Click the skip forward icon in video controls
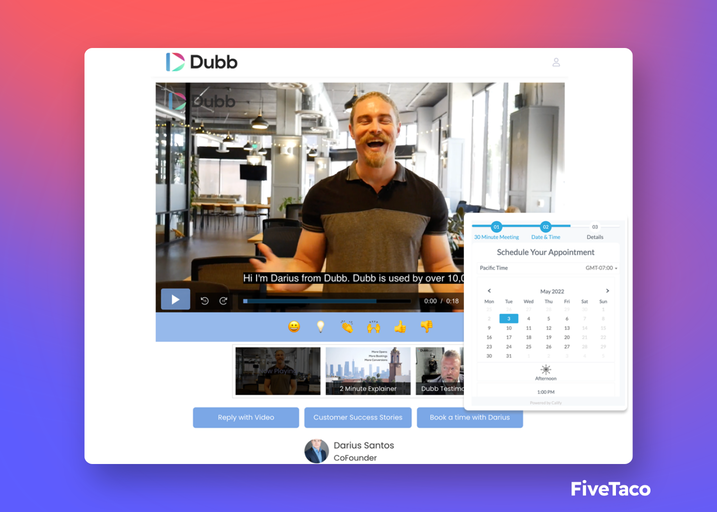 pyautogui.click(x=223, y=300)
